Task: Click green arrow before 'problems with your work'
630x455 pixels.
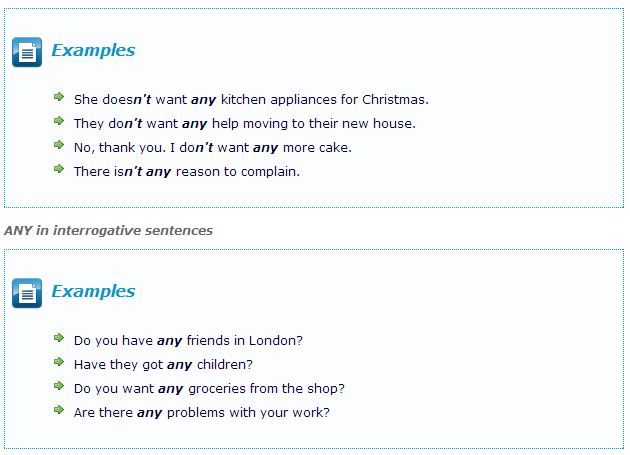Action: pos(59,411)
